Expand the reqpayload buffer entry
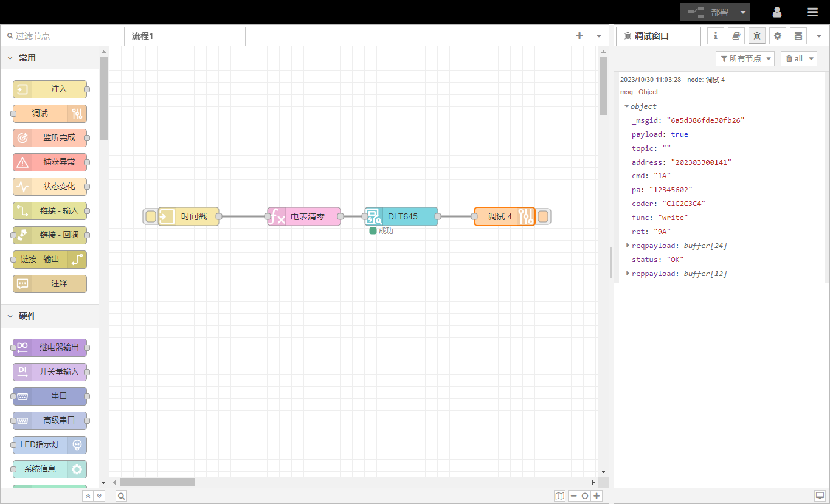 628,246
